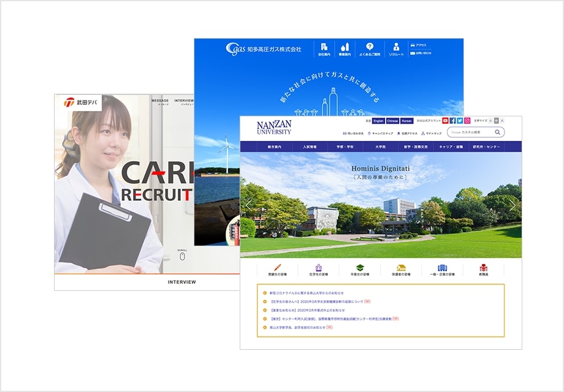Click the blue buildings icon for 一般・企業の皆様
The width and height of the screenshot is (564, 392).
coord(442,268)
